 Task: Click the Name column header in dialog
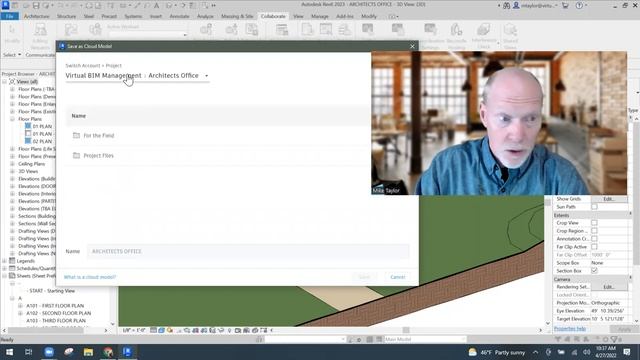(x=79, y=116)
